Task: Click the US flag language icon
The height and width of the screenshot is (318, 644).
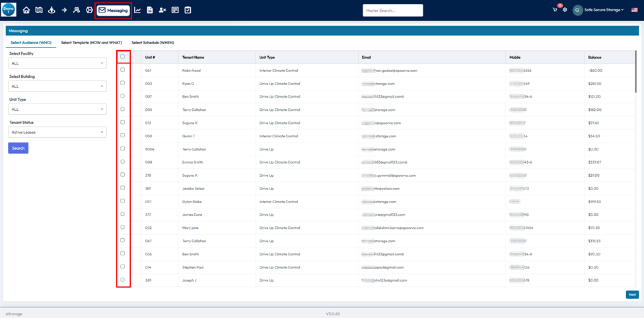Action: [634, 10]
